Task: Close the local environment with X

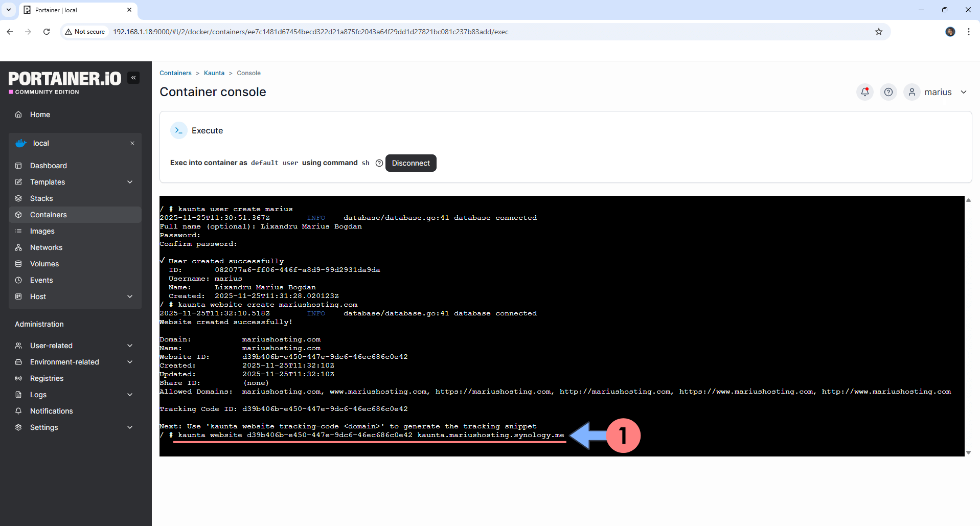Action: pyautogui.click(x=132, y=143)
